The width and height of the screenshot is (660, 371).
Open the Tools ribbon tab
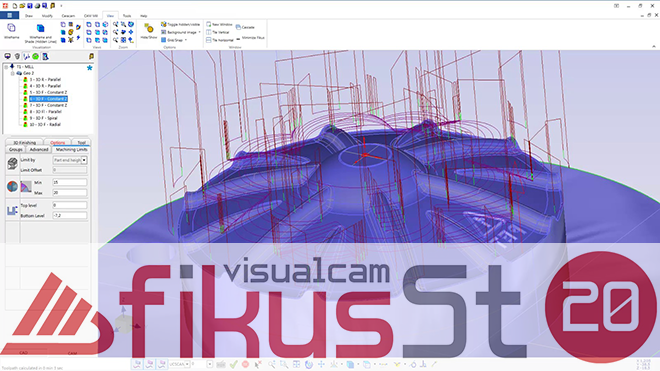(x=127, y=16)
